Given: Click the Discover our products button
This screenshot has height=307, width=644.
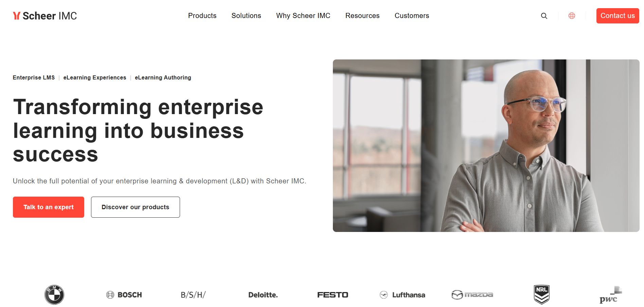Looking at the screenshot, I should click(135, 207).
